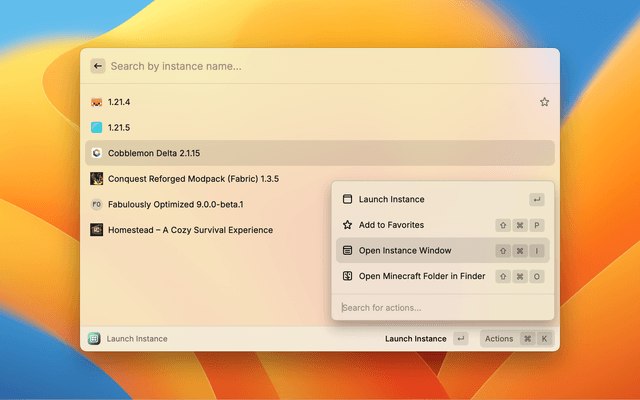The image size is (640, 400).
Task: Select Open Instance Window action
Action: 405,251
